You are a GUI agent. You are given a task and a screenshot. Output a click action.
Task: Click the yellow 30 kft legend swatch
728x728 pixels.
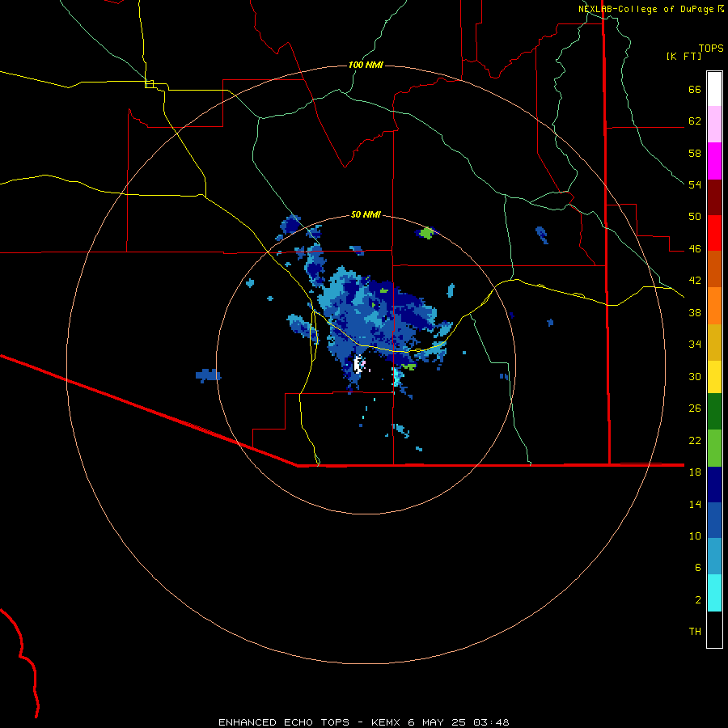714,377
